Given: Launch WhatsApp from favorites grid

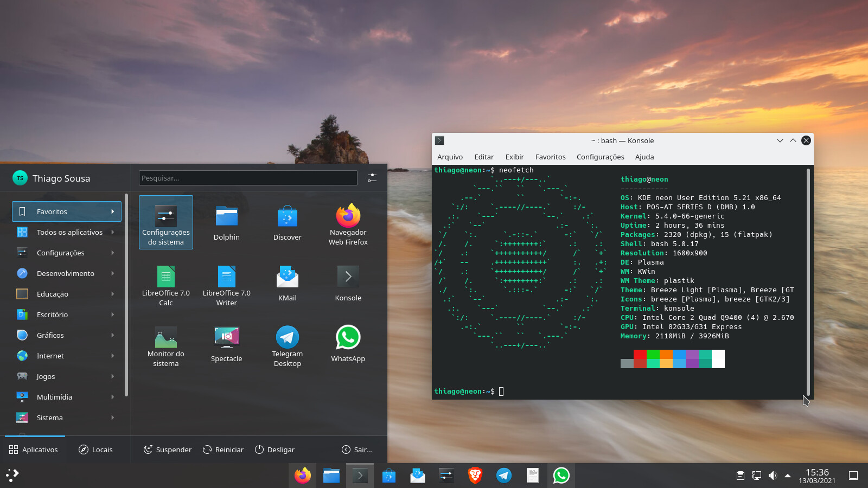Looking at the screenshot, I should pos(348,344).
